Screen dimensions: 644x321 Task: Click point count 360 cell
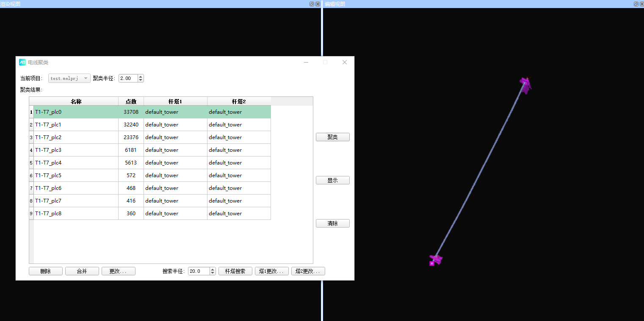pyautogui.click(x=131, y=214)
